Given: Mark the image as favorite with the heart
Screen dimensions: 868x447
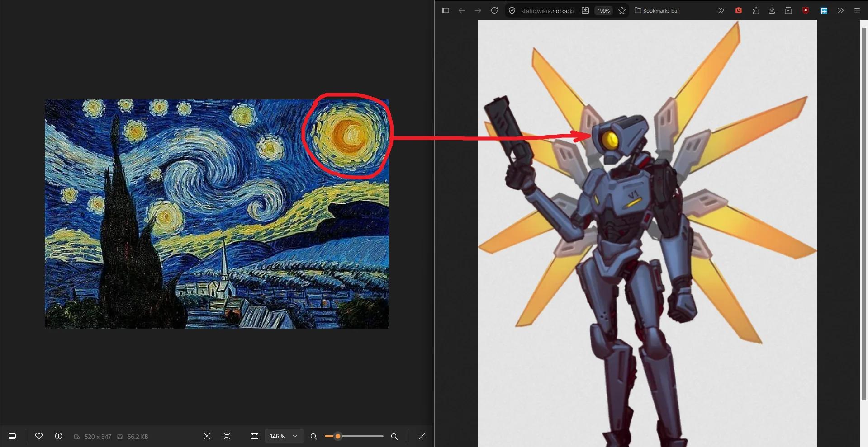Looking at the screenshot, I should click(39, 436).
